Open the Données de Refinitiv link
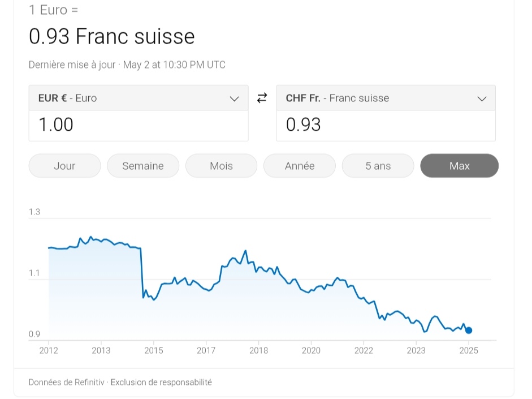 pos(67,383)
